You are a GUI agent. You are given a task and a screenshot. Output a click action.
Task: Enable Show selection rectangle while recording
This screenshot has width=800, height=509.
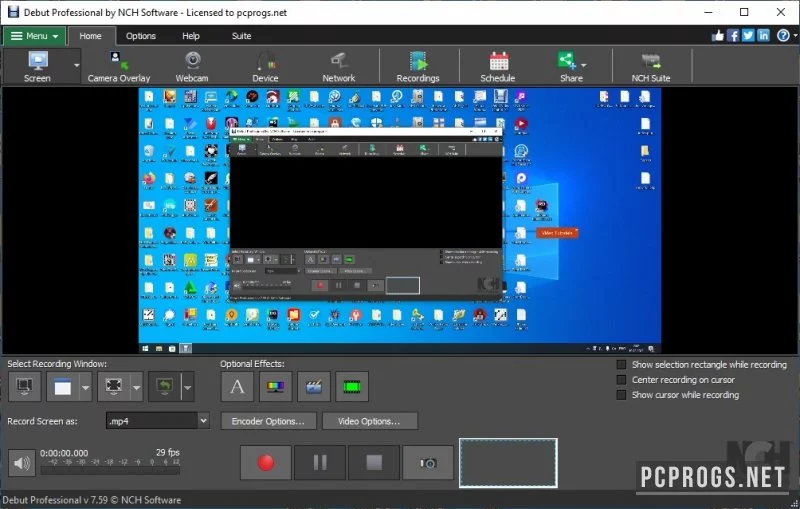pos(621,365)
